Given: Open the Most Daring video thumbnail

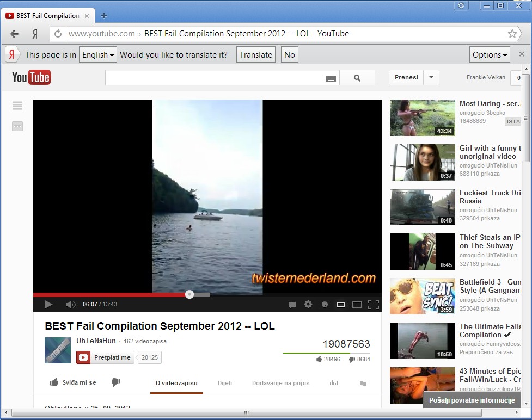Looking at the screenshot, I should pyautogui.click(x=423, y=118).
